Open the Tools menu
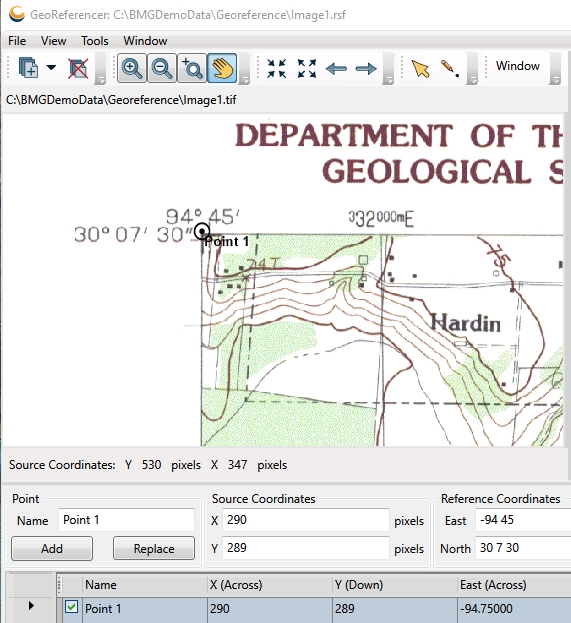Screen dimensions: 571x623 pos(95,41)
